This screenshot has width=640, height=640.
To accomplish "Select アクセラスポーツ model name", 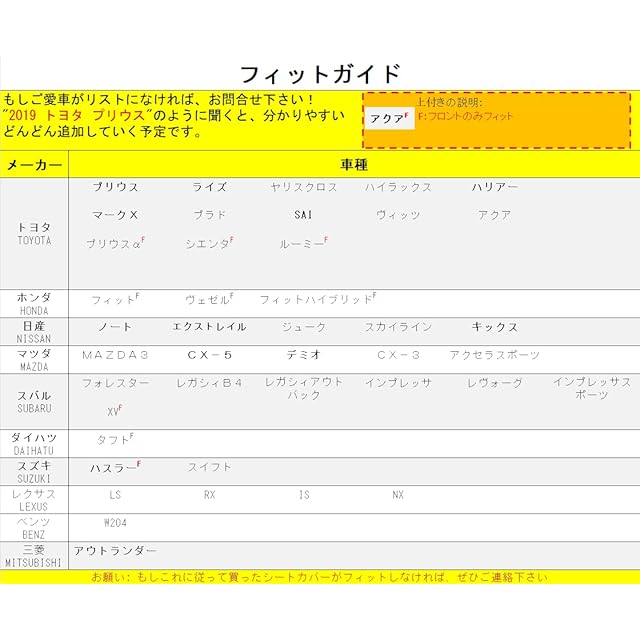I will (x=495, y=355).
